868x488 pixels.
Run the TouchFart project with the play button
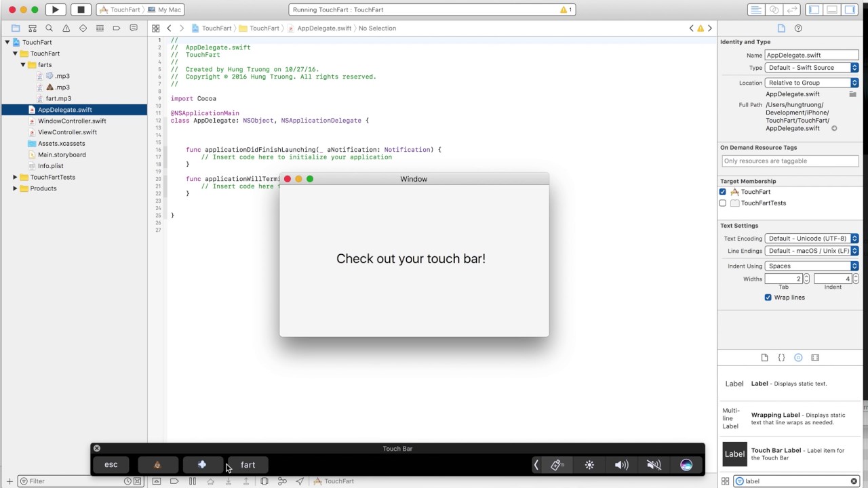coord(56,9)
